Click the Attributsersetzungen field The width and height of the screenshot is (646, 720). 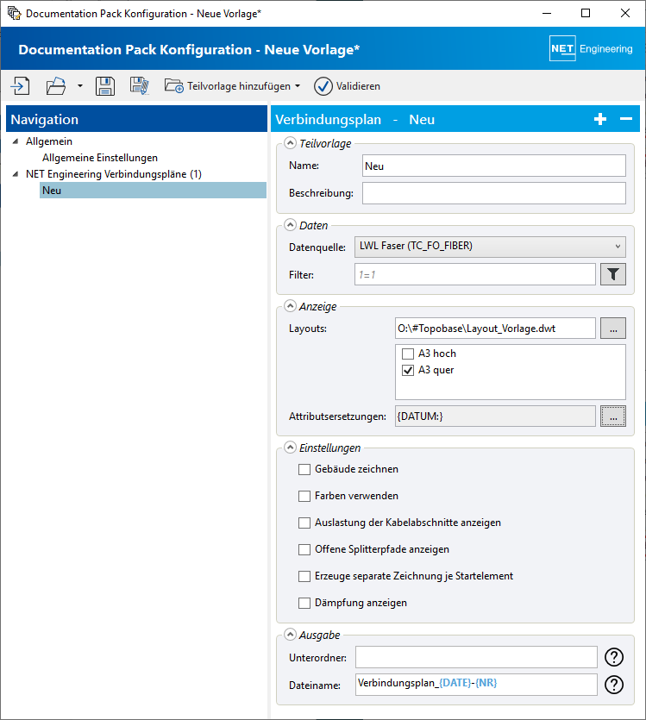[495, 416]
